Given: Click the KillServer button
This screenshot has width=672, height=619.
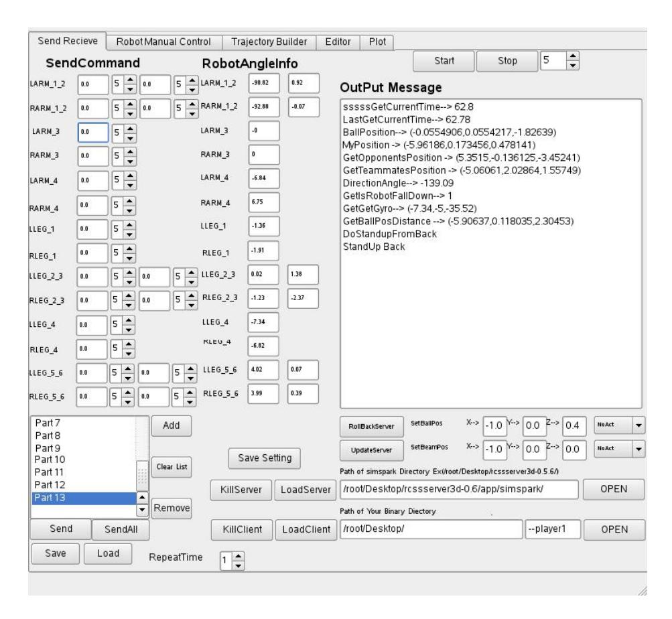Looking at the screenshot, I should click(241, 490).
